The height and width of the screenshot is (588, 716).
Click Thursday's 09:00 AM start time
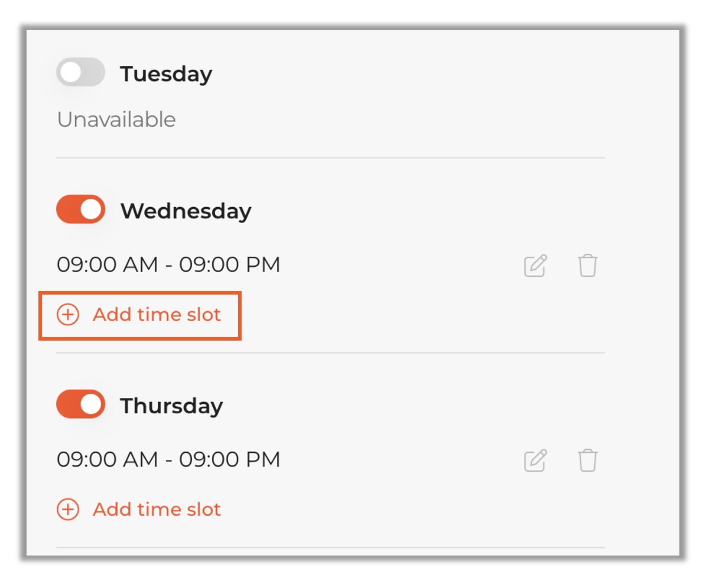coord(107,459)
